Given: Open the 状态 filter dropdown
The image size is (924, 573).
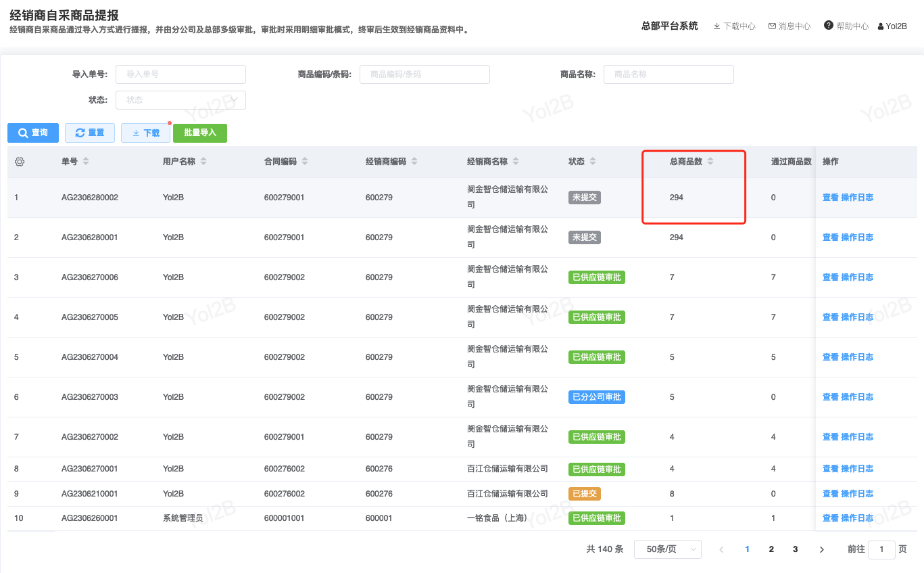Looking at the screenshot, I should [x=180, y=100].
